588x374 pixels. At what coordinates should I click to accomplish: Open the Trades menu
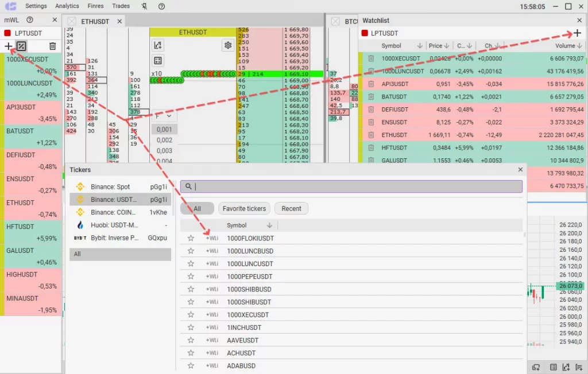[x=121, y=6]
